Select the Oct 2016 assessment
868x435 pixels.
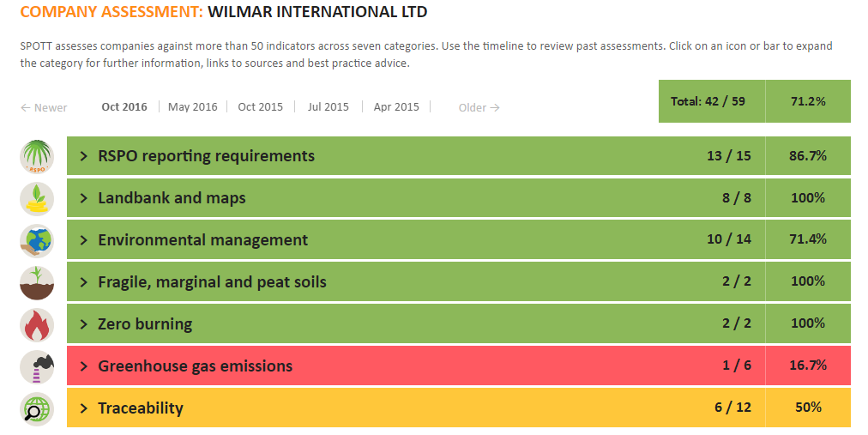click(124, 106)
